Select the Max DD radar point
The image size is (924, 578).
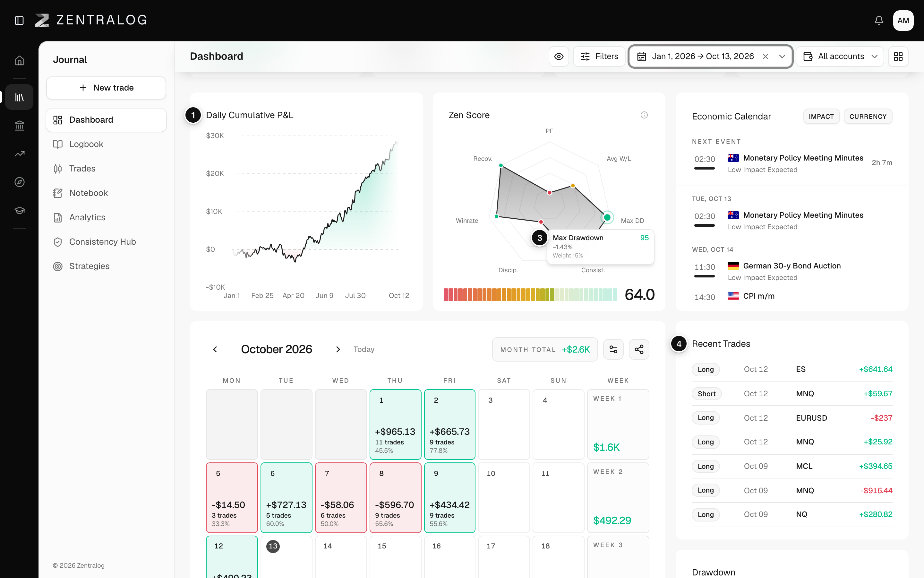(x=607, y=217)
